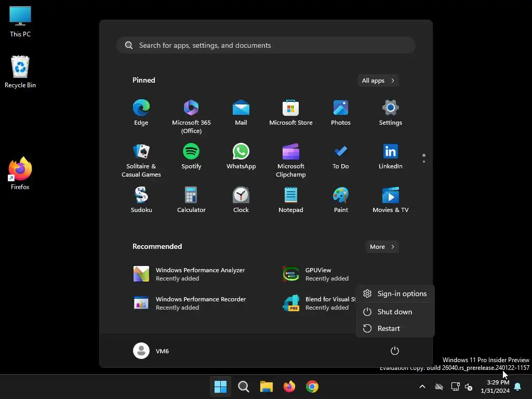Open the notification bell
The height and width of the screenshot is (399, 532).
518,387
